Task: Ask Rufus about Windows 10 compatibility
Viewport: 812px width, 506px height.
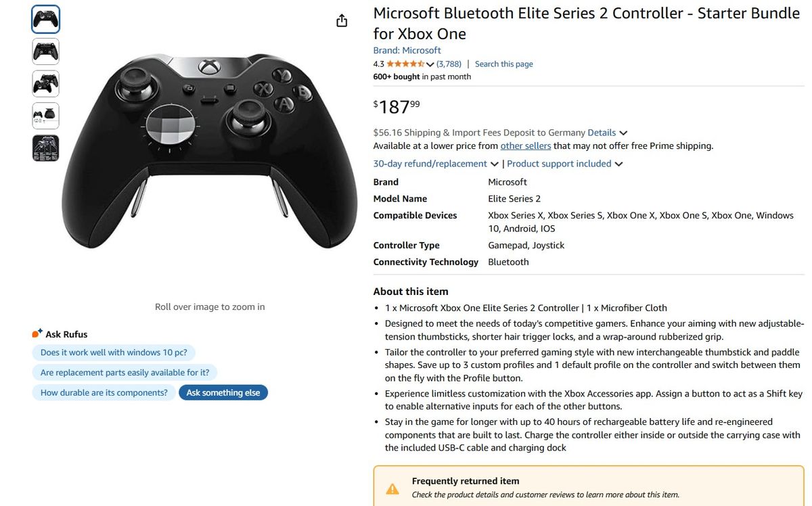Action: point(114,352)
